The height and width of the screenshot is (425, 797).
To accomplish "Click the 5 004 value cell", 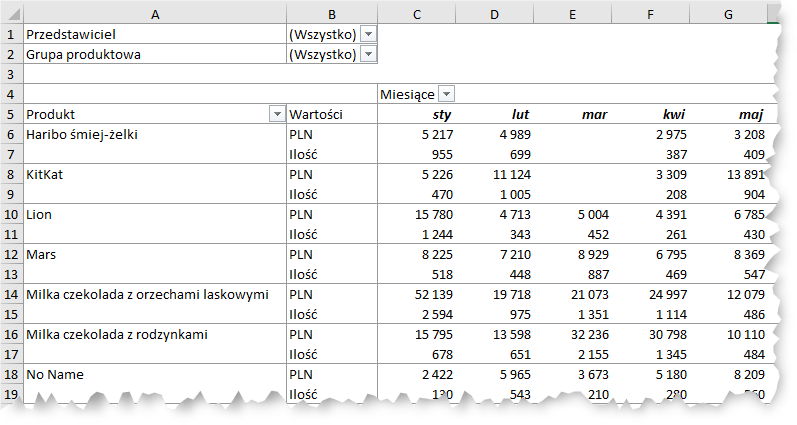I will pyautogui.click(x=572, y=214).
